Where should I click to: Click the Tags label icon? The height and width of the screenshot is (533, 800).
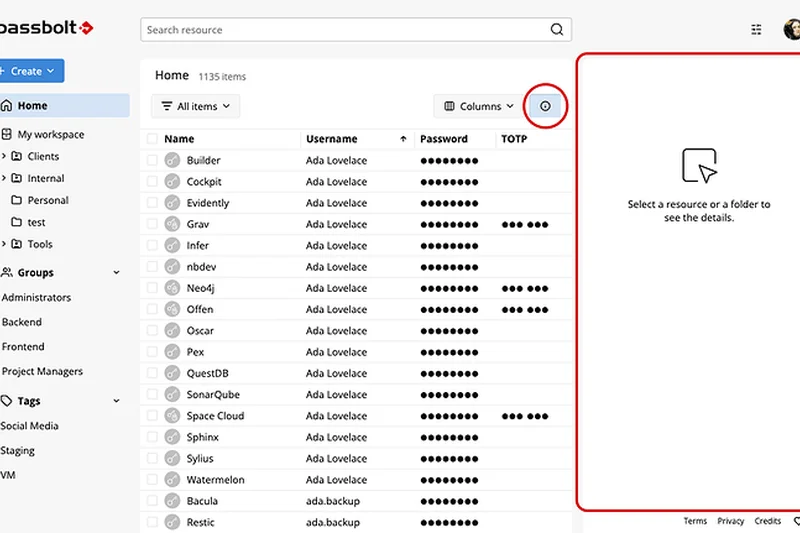(6, 401)
